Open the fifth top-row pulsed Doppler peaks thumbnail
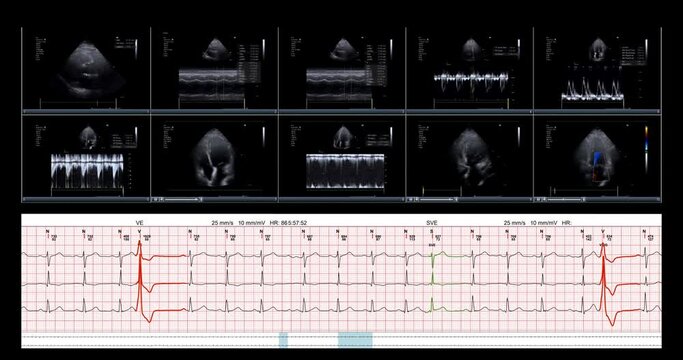Image resolution: width=683 pixels, height=360 pixels. (597, 68)
